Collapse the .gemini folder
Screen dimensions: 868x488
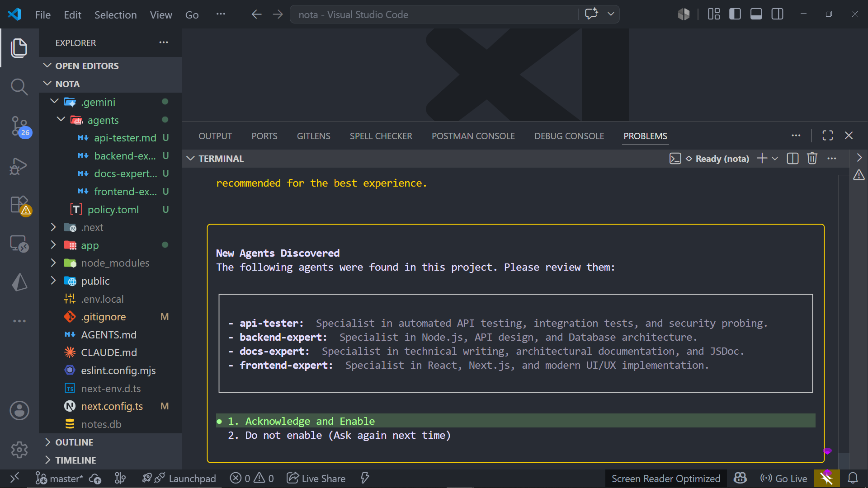[x=55, y=102]
